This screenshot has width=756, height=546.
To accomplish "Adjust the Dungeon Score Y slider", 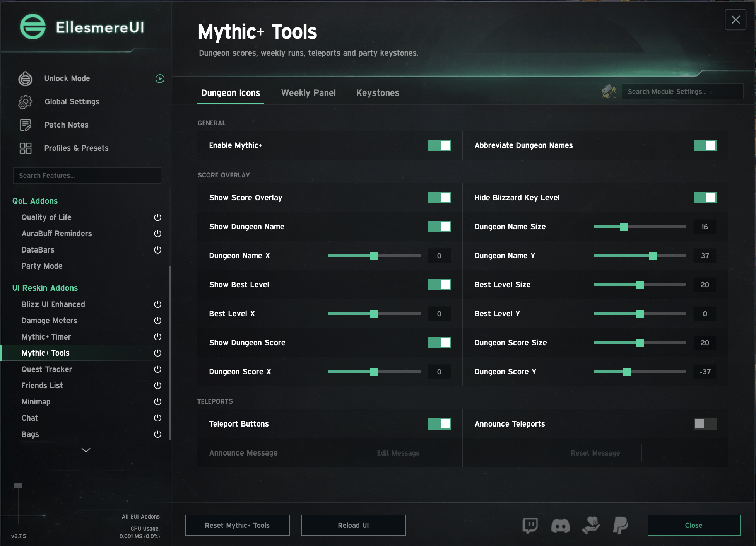I will click(640, 372).
